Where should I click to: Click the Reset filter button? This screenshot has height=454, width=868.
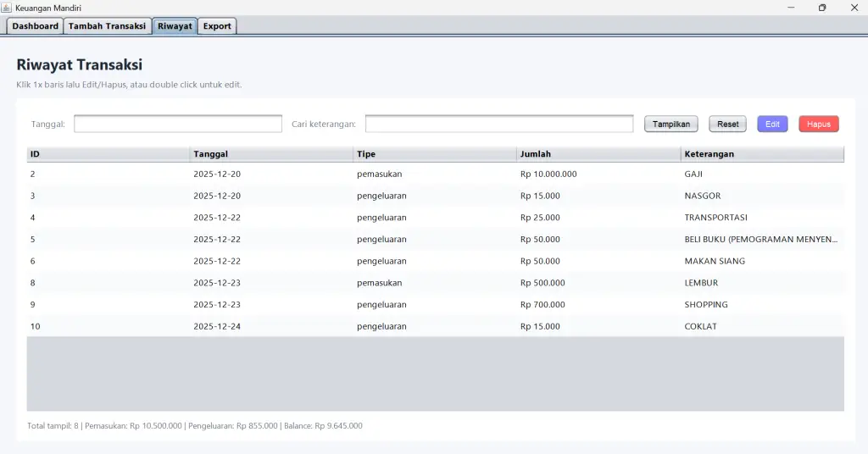click(727, 125)
